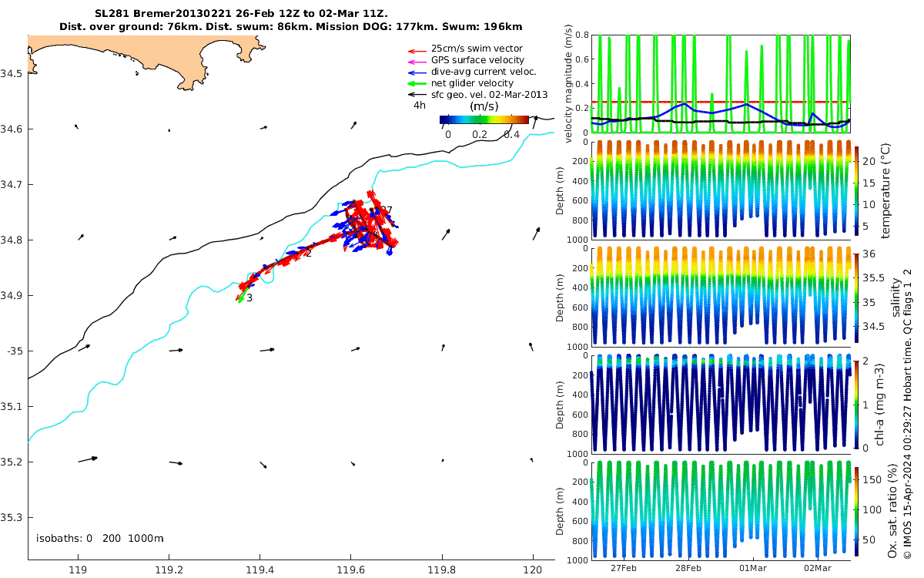The width and height of the screenshot is (924, 578).
Task: Click the '35.3' latitude tick label
Action: 13,517
